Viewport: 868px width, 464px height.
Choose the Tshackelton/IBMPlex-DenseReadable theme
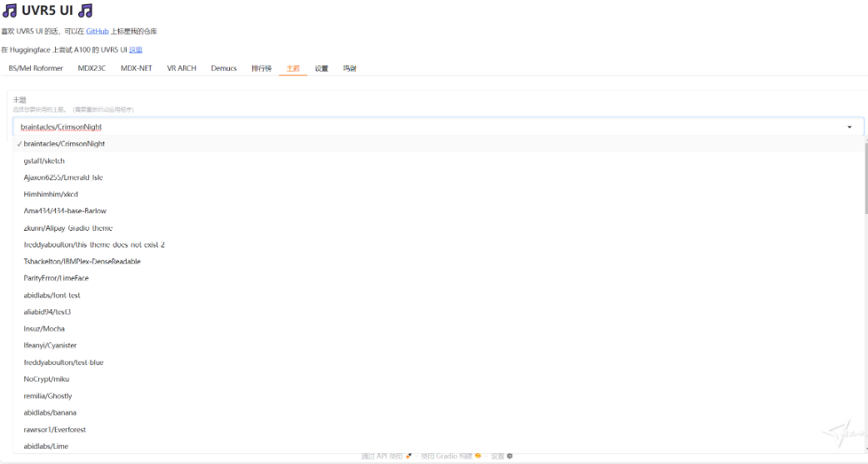click(438, 262)
